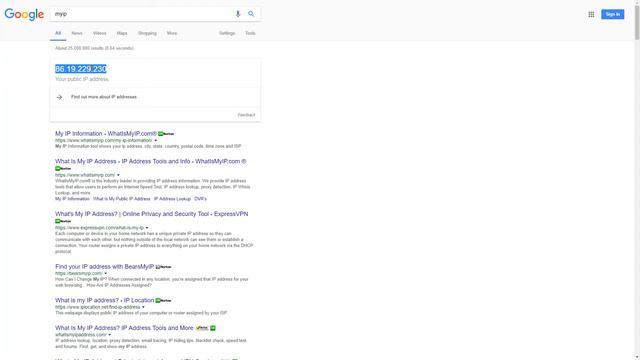Open the More search menu
Screen dimensions: 640x360
coord(172,33)
